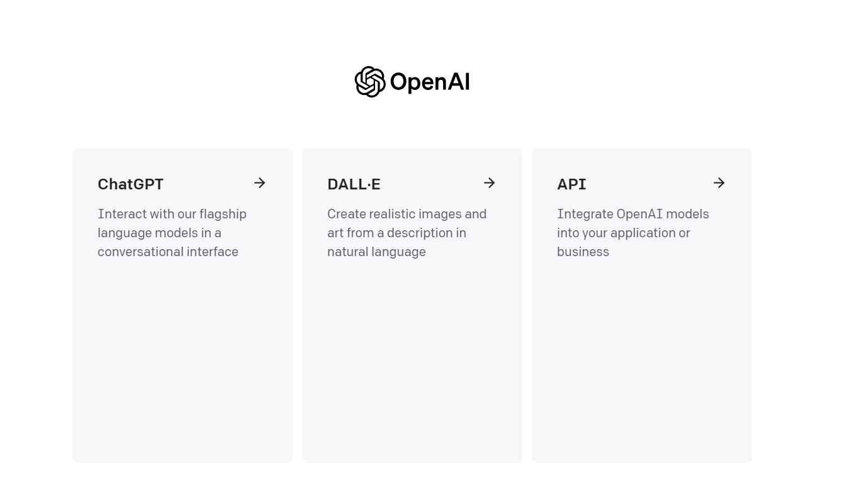Click "art from a description in" line

click(396, 233)
